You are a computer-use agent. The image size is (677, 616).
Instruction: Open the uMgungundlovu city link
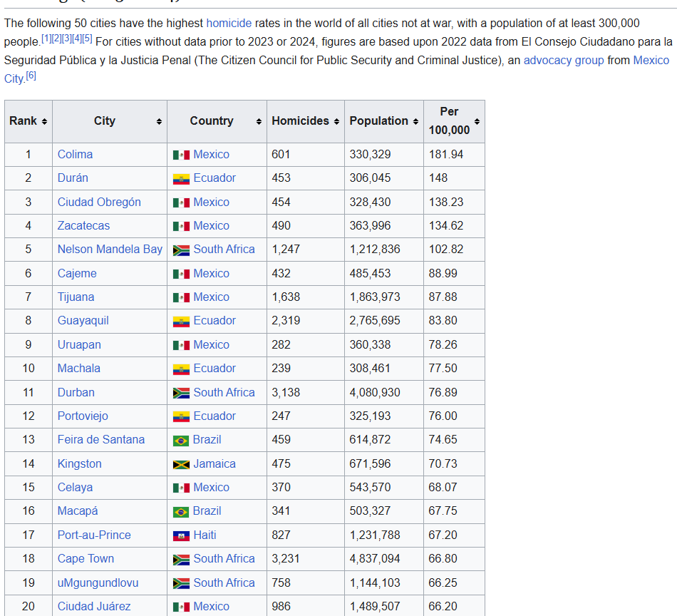click(x=98, y=582)
